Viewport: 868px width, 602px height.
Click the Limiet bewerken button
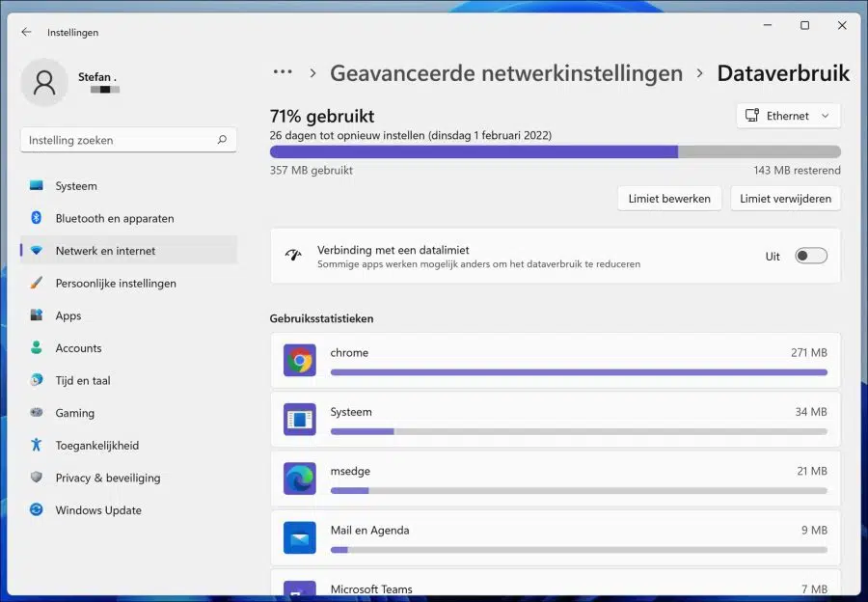tap(669, 199)
